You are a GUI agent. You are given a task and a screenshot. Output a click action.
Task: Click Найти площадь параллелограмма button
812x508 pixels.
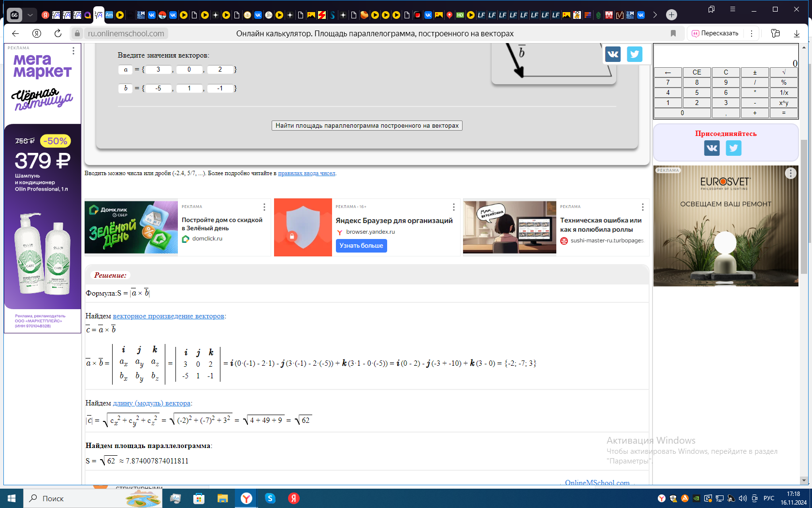pyautogui.click(x=367, y=126)
